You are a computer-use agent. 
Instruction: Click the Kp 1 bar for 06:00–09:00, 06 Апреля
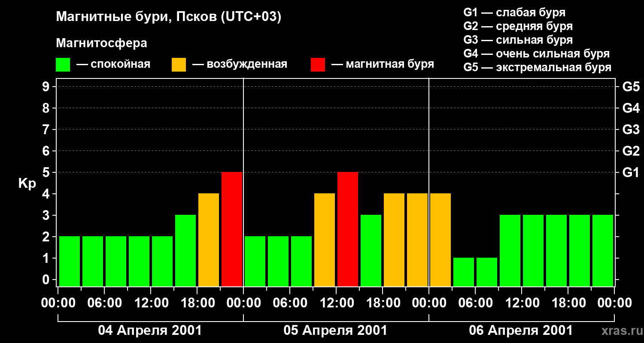pos(487,272)
